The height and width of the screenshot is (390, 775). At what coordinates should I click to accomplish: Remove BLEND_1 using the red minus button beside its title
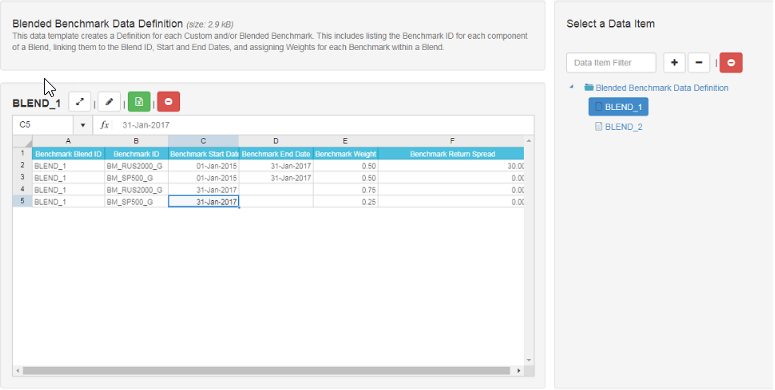tap(169, 102)
